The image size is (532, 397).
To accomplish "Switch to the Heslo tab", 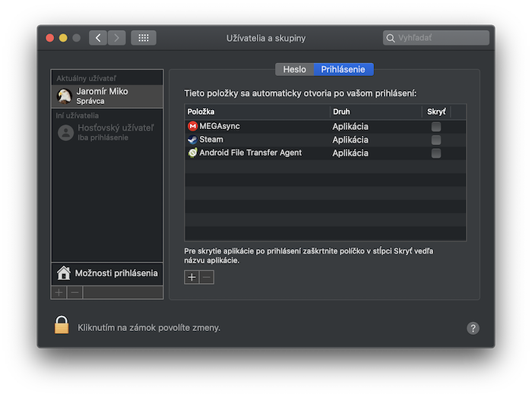I will coord(294,69).
